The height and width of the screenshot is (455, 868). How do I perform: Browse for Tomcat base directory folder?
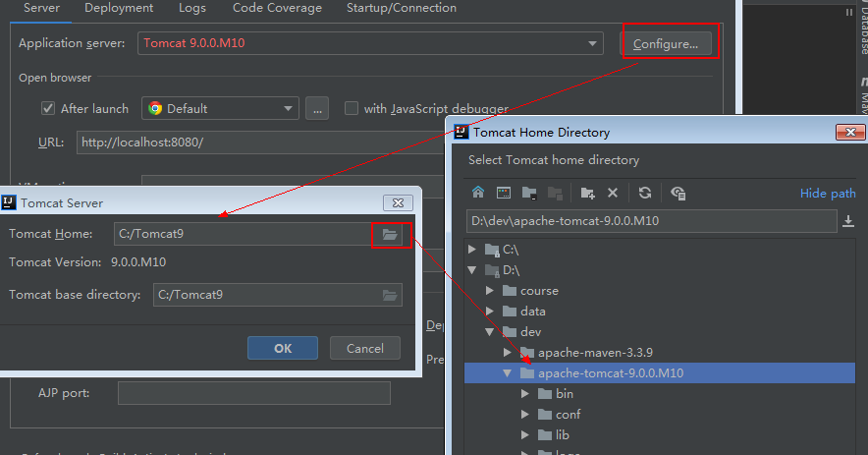(x=390, y=295)
